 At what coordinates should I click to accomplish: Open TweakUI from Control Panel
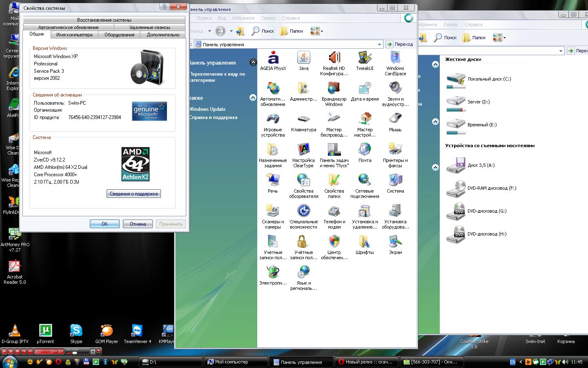(365, 58)
